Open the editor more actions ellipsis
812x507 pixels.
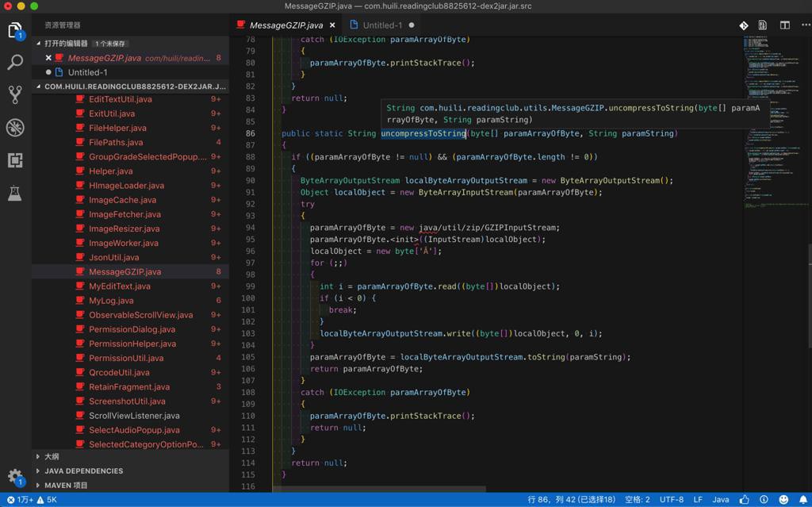(x=806, y=25)
